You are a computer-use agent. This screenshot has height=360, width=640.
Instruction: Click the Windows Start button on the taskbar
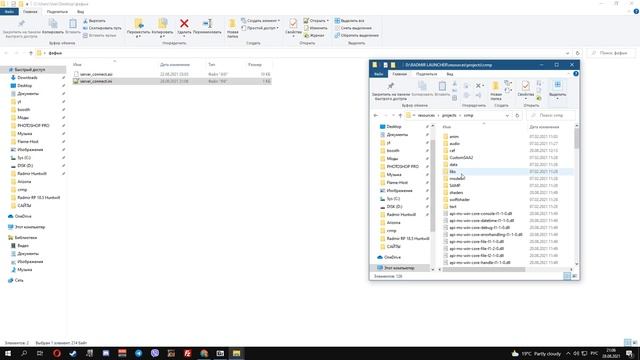(x=8, y=353)
